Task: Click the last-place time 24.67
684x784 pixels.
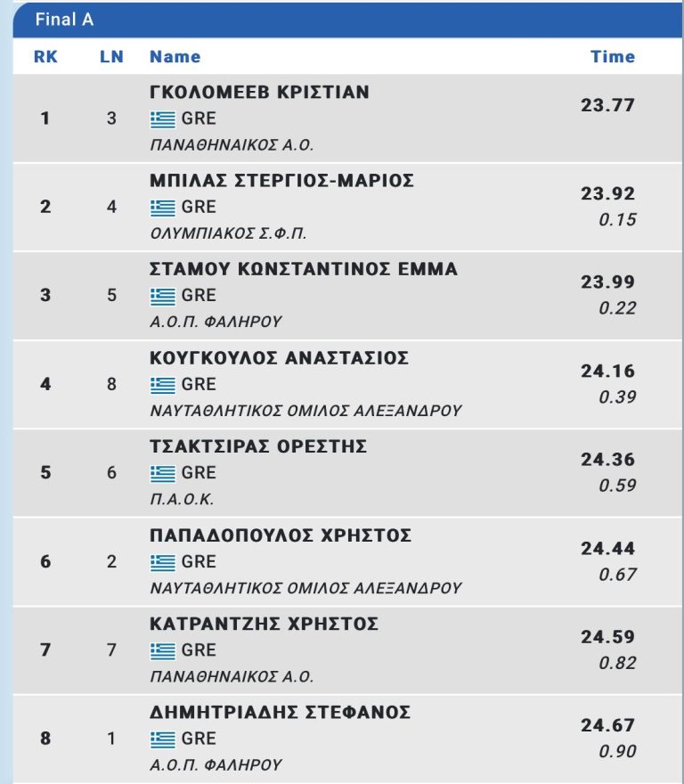Action: (x=608, y=726)
